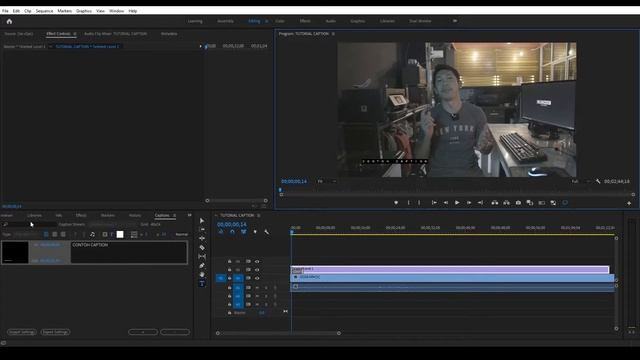Select the Type tool
Screen dimensions: 640x360
(x=202, y=283)
